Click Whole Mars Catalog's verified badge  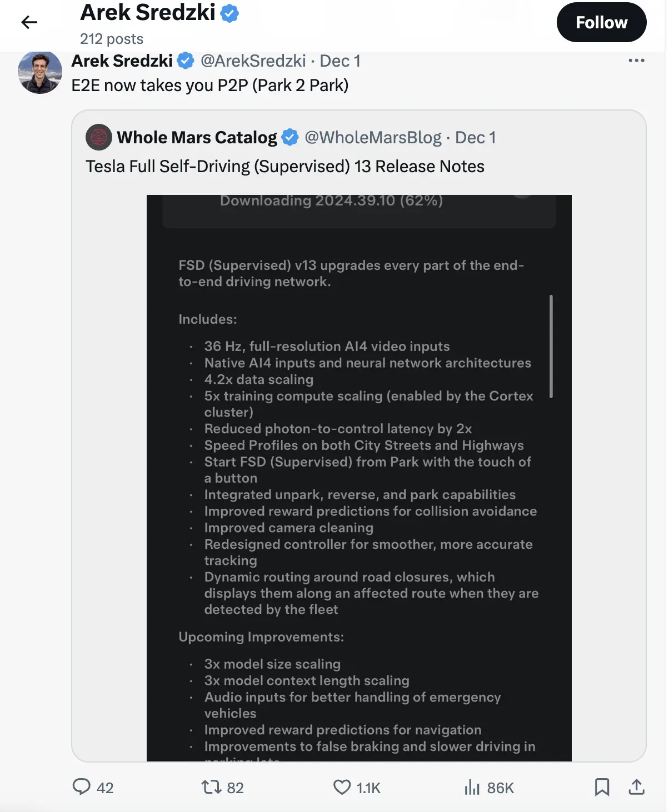pyautogui.click(x=290, y=137)
